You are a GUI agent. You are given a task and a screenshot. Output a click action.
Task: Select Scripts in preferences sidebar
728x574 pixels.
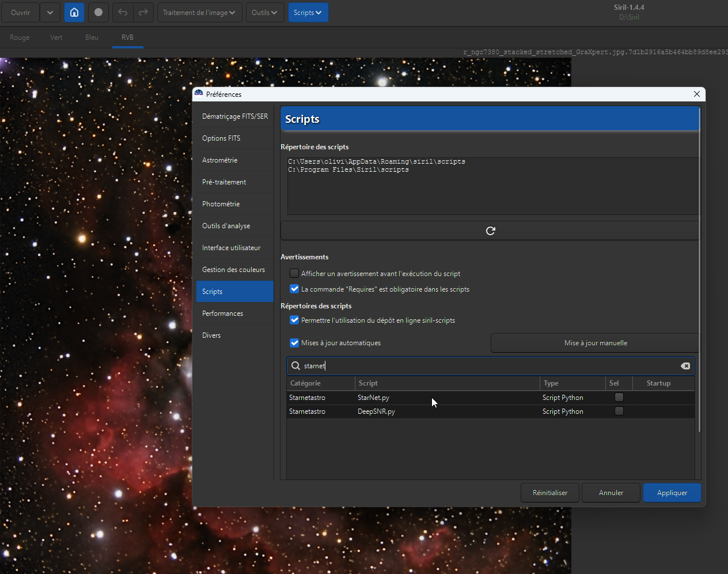[235, 292]
